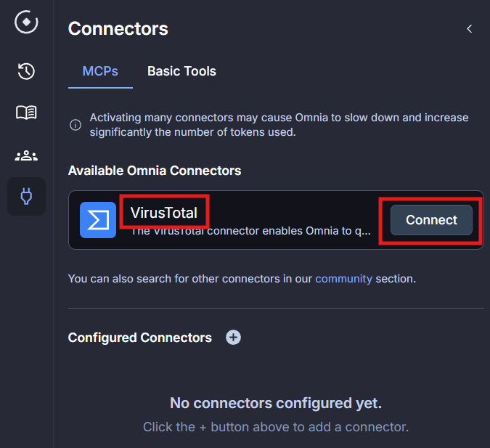Switch to the MCPs tab
490x448 pixels.
(100, 71)
